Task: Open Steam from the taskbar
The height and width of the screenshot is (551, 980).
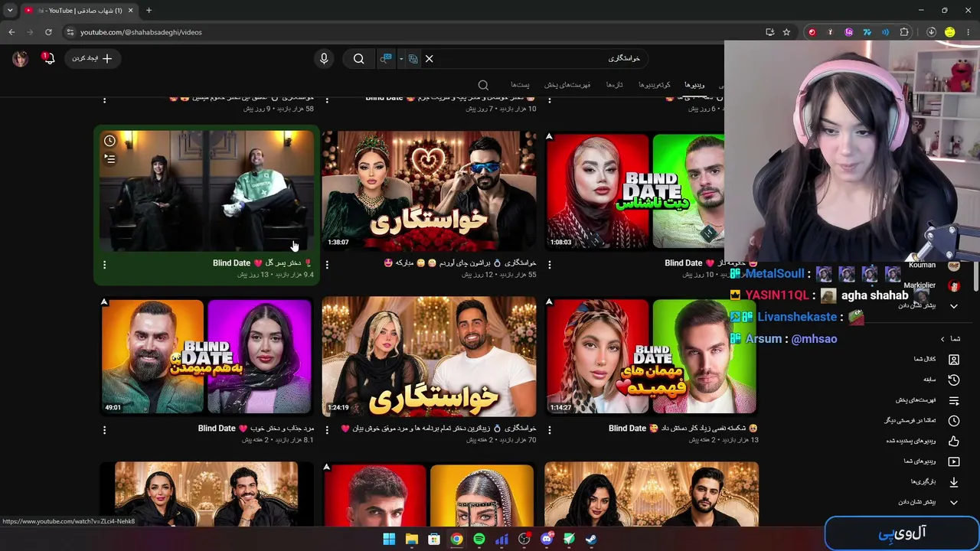Action: tap(591, 540)
